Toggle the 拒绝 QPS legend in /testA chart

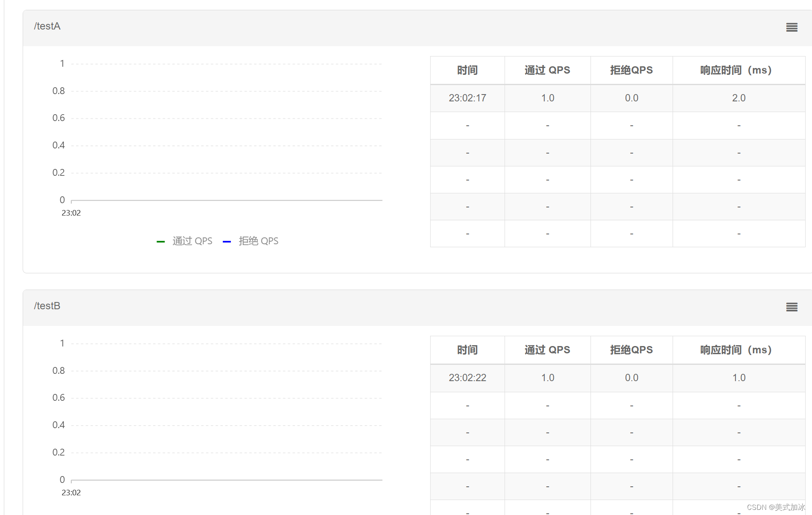click(x=251, y=241)
